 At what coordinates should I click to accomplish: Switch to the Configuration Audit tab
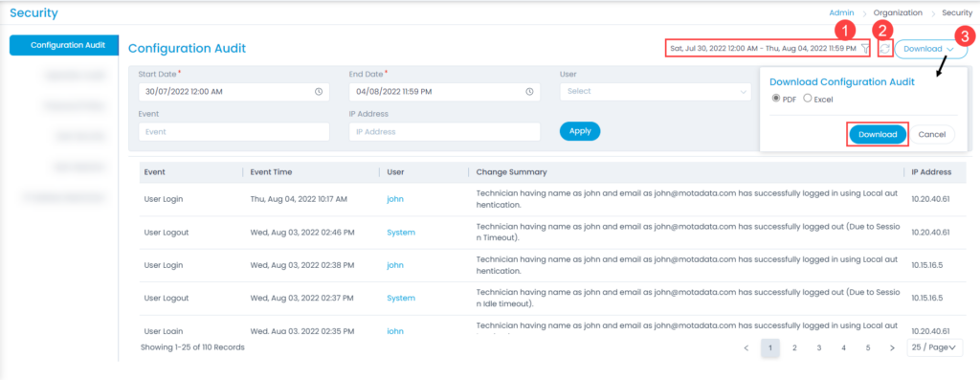tap(64, 45)
